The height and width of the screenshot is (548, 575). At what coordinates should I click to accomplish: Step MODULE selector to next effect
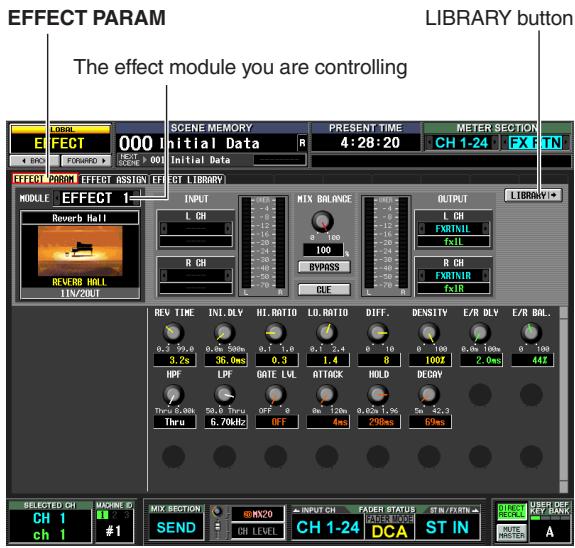pos(136,198)
